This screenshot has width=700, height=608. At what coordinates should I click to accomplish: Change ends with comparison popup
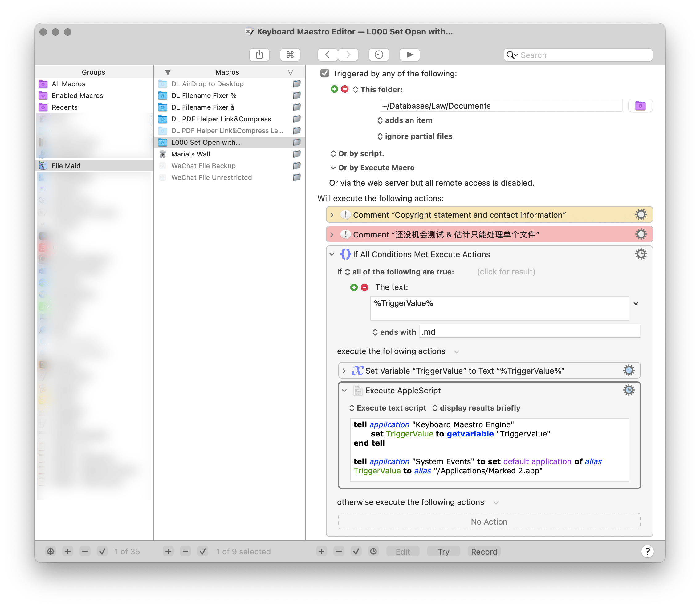coord(394,332)
